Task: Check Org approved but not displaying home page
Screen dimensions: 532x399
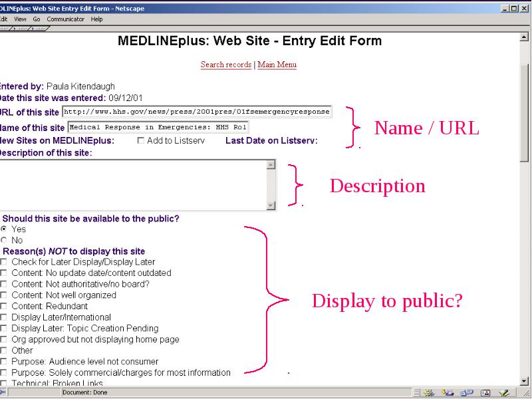Action: (x=3, y=339)
